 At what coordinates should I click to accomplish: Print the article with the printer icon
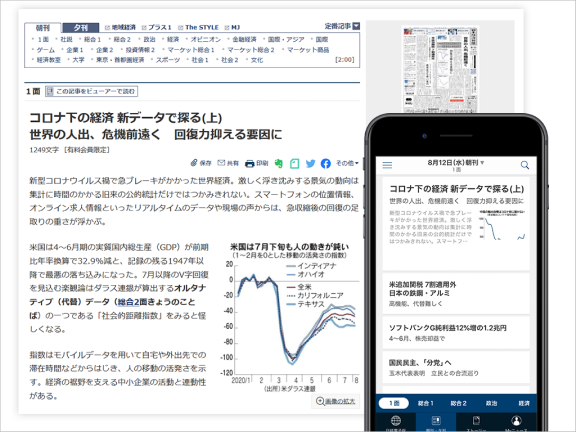[x=256, y=163]
